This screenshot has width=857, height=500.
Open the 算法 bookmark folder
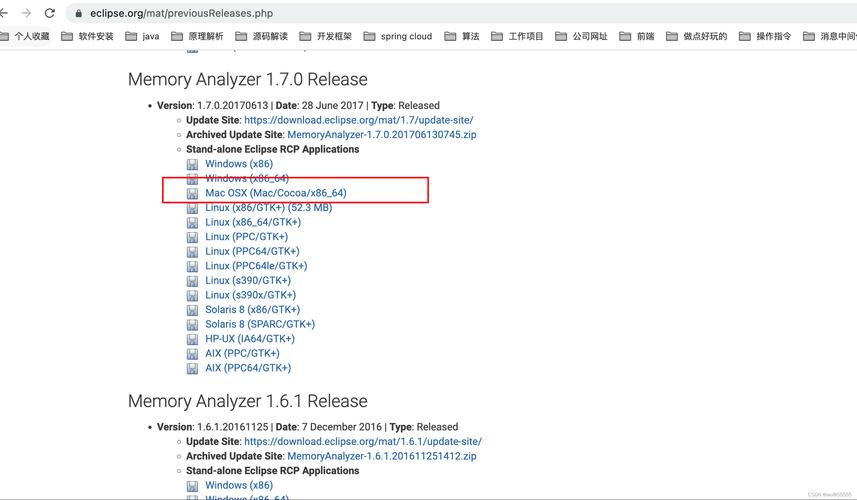[x=461, y=36]
